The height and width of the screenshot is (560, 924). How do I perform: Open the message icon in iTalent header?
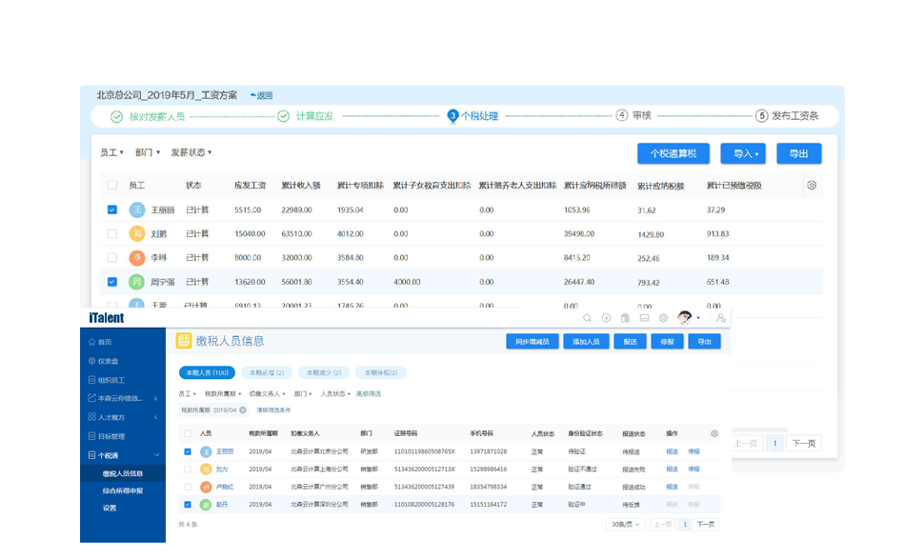pos(644,318)
